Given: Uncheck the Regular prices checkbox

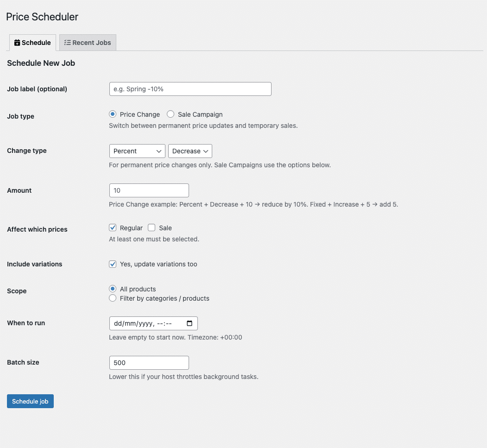Looking at the screenshot, I should point(113,228).
